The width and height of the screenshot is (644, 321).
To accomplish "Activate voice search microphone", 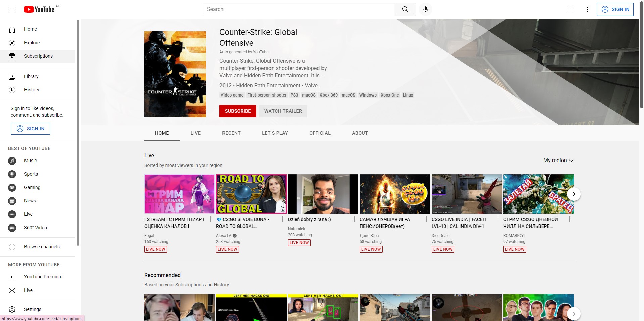I will pos(425,9).
